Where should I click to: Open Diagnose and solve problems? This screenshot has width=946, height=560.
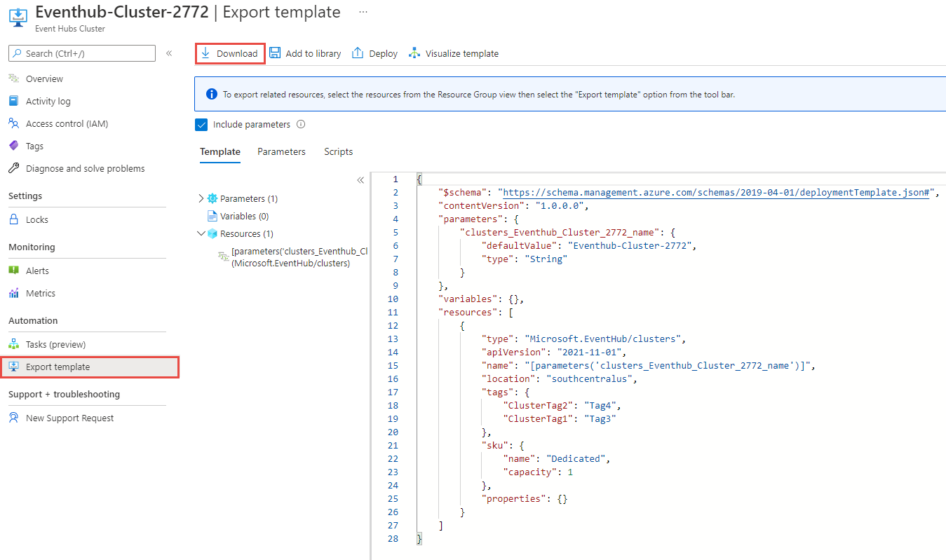point(85,168)
